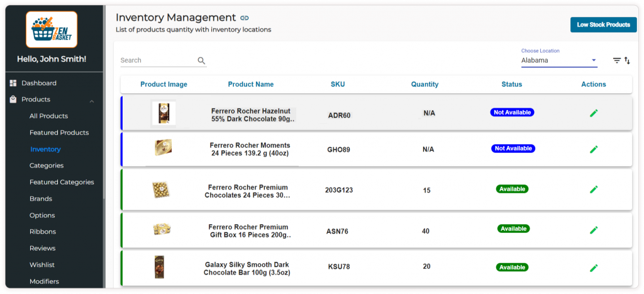Click the Dashboard grid icon in sidebar
644x294 pixels.
[13, 83]
